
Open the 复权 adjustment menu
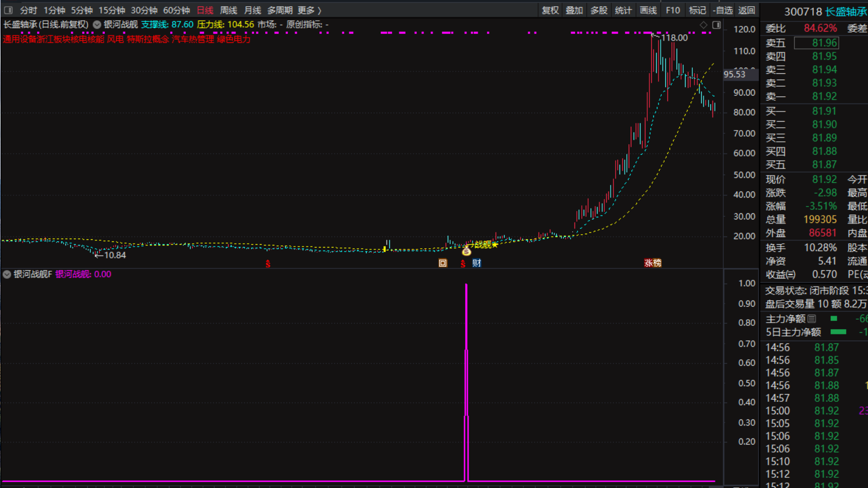point(550,10)
